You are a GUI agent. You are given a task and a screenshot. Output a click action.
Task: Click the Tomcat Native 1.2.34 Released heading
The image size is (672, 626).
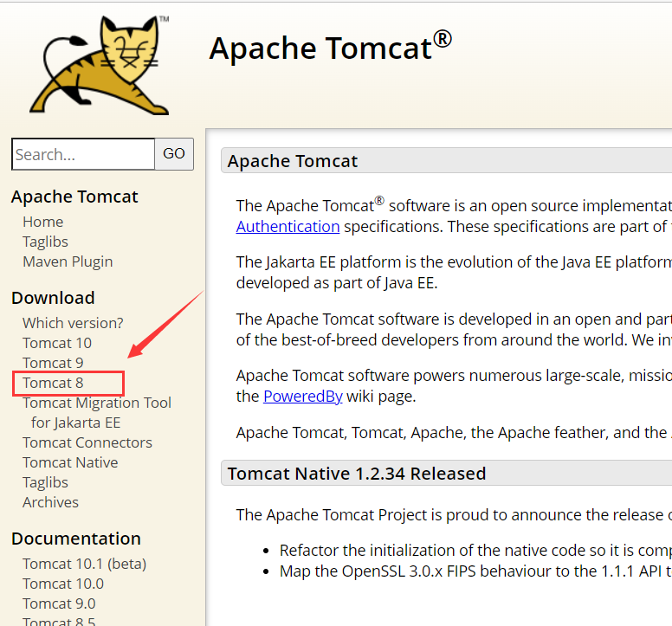click(x=357, y=474)
